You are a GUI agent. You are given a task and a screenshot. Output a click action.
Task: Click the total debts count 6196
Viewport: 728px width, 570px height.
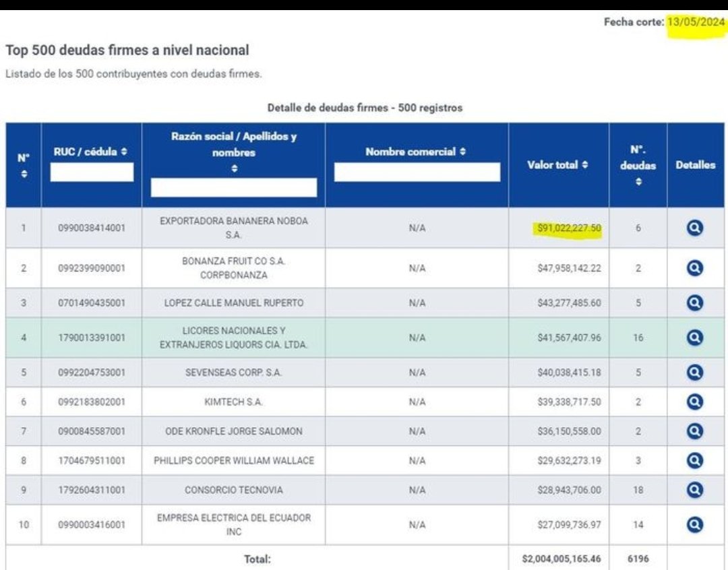point(638,559)
